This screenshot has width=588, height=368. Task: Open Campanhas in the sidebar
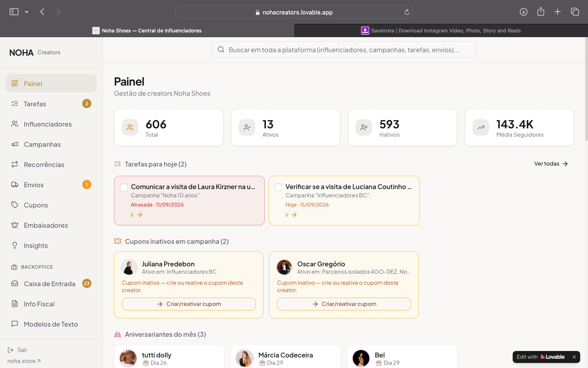coord(51,144)
